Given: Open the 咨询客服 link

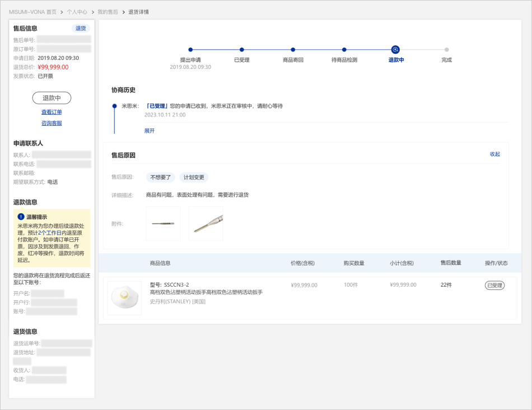Looking at the screenshot, I should coord(52,123).
